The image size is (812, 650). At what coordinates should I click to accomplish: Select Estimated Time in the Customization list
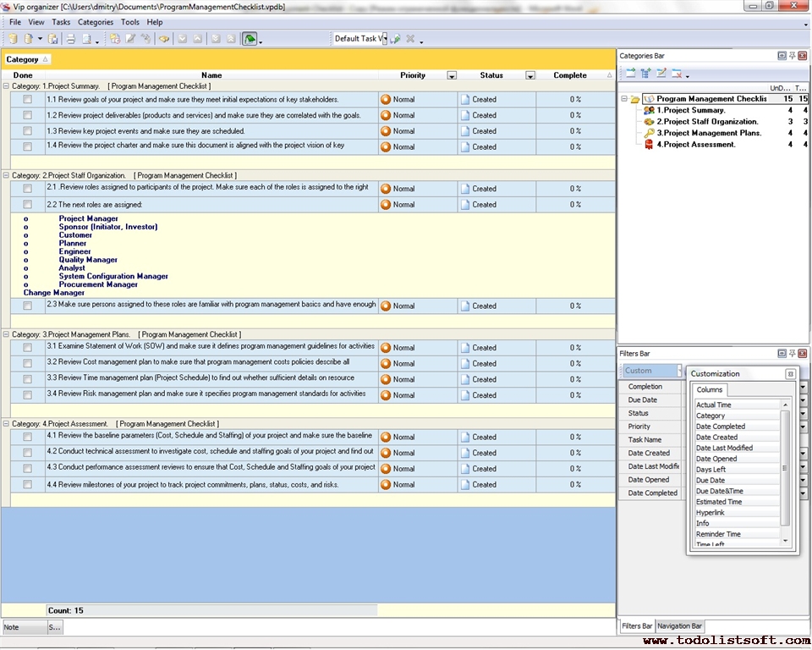tap(718, 502)
